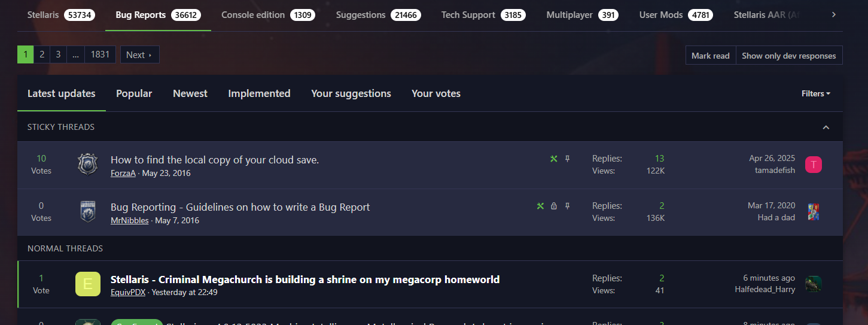This screenshot has height=325, width=868.
Task: Click Normal Threads section header
Action: (65, 248)
